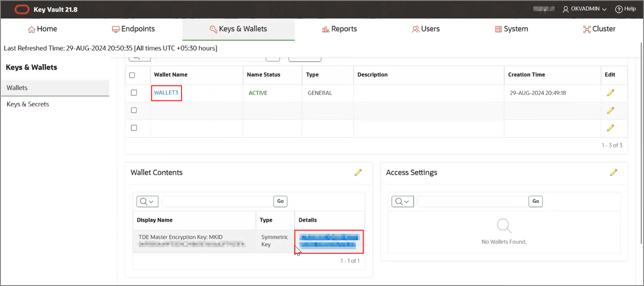The width and height of the screenshot is (644, 286).
Task: Click the Symmetric Key type cell
Action: coord(275,241)
